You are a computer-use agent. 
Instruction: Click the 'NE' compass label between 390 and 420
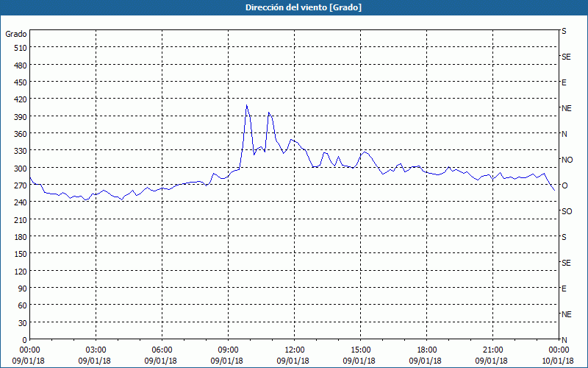[566, 108]
